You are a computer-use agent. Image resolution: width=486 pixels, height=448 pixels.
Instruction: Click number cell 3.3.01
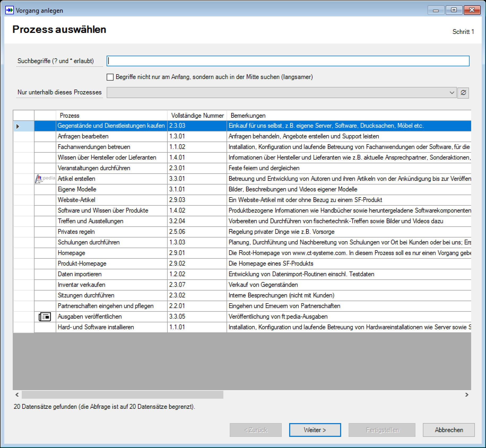[197, 179]
